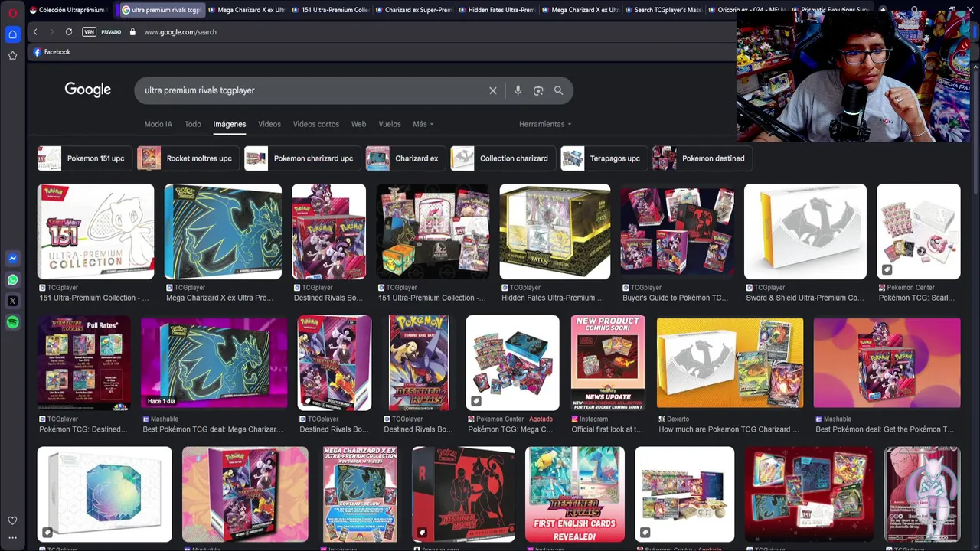Select Collection charizard filter chip
980x551 pixels.
(x=503, y=158)
